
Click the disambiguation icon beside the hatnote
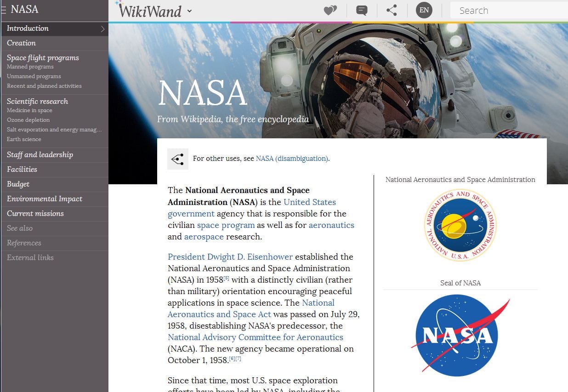tap(178, 159)
